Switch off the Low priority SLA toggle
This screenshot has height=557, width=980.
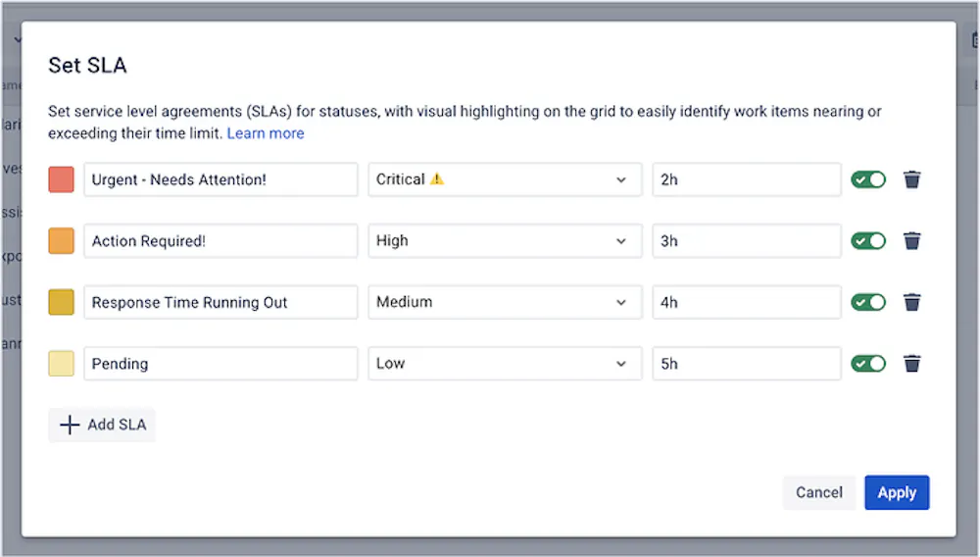pyautogui.click(x=868, y=364)
